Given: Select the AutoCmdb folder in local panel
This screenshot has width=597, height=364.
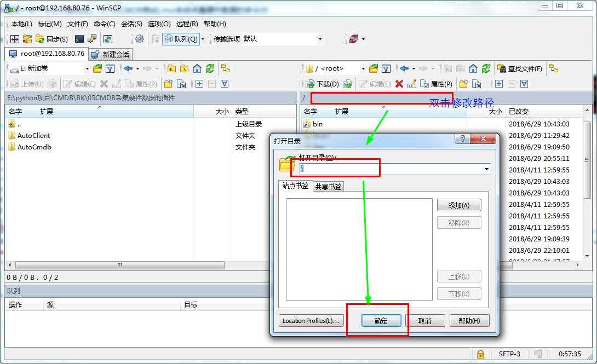Looking at the screenshot, I should [x=30, y=147].
